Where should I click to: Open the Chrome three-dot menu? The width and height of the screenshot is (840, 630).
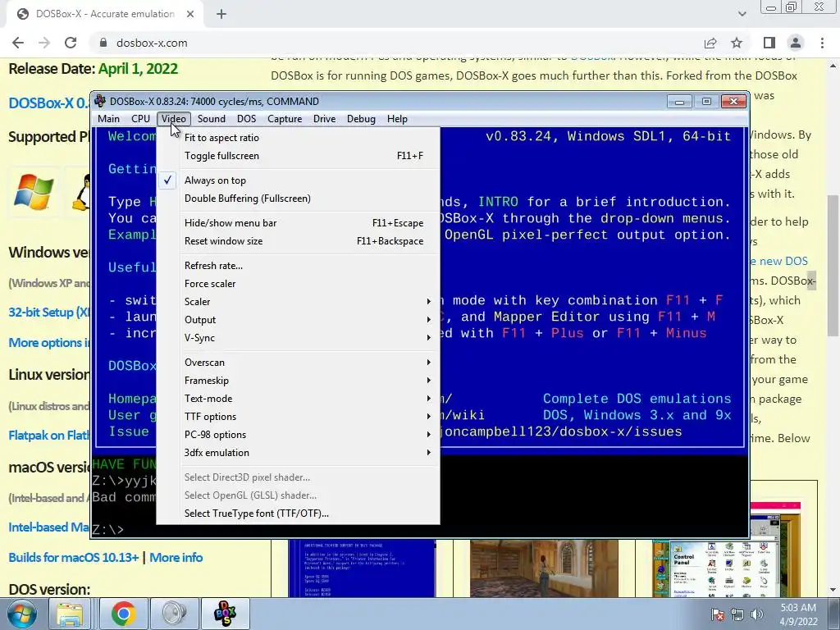point(822,43)
